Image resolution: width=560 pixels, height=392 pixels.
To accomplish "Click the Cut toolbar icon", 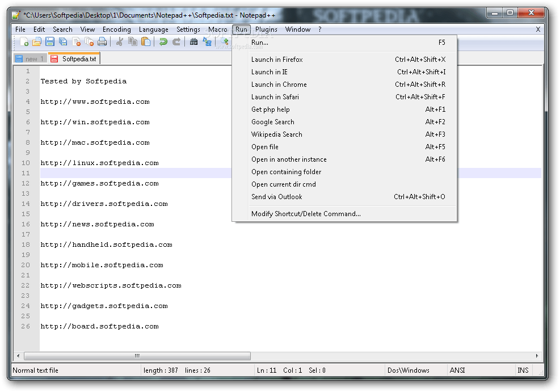I will [x=120, y=41].
